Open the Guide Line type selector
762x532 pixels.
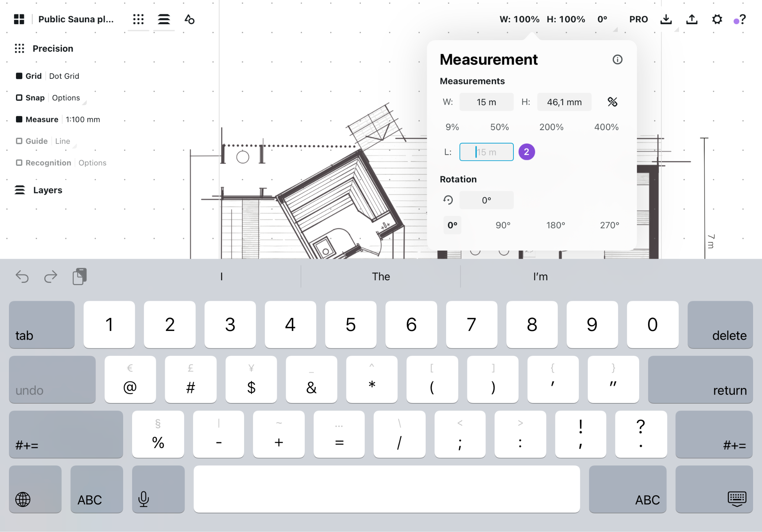63,141
